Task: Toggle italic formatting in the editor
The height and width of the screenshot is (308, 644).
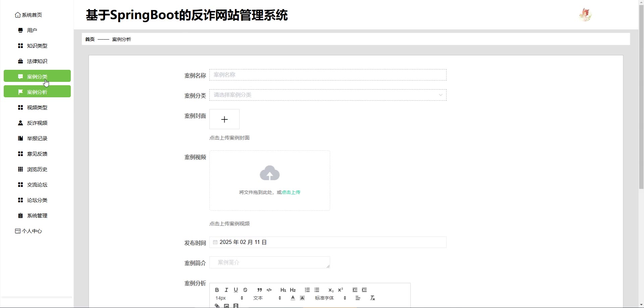Action: 226,290
